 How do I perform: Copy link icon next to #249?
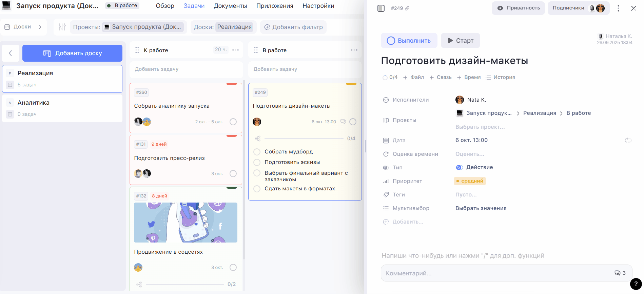point(407,8)
